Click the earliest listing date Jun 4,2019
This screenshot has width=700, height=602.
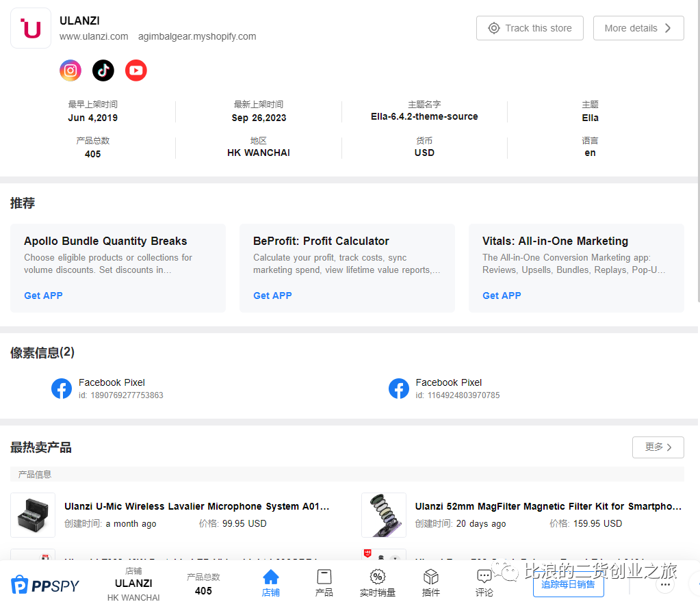click(93, 118)
